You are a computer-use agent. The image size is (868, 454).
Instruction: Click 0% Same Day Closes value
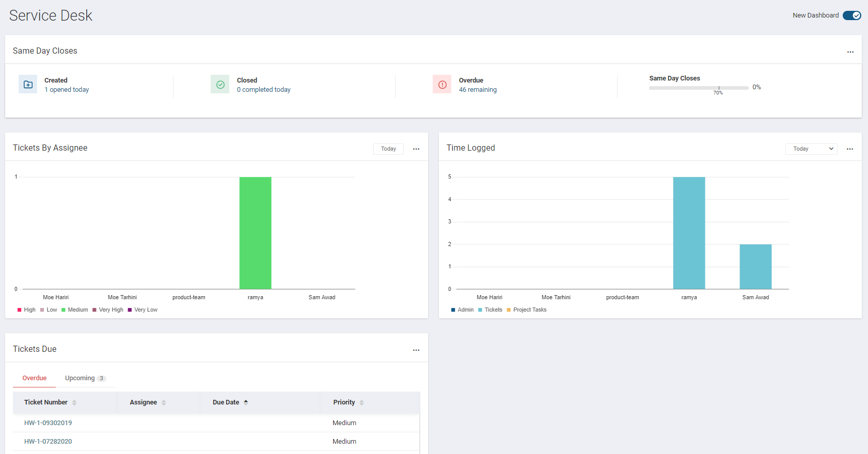pyautogui.click(x=756, y=87)
